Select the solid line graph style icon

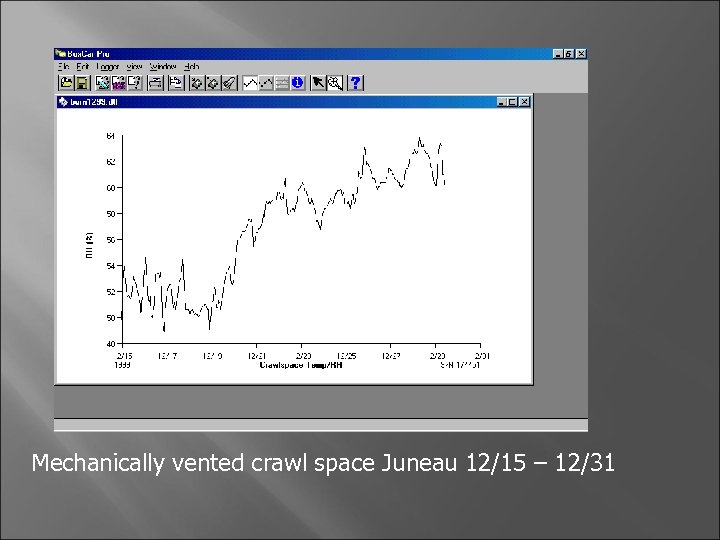(250, 83)
